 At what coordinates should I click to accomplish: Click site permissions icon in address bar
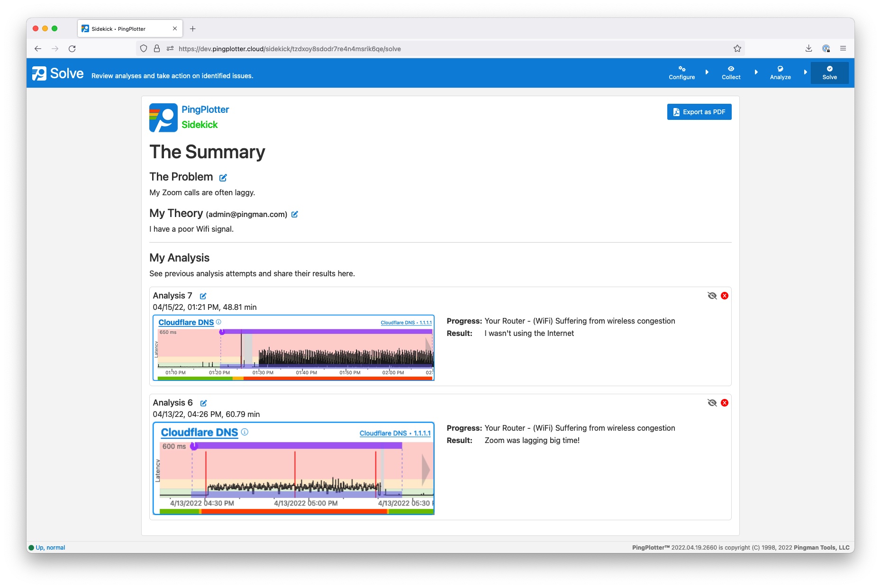pyautogui.click(x=170, y=48)
